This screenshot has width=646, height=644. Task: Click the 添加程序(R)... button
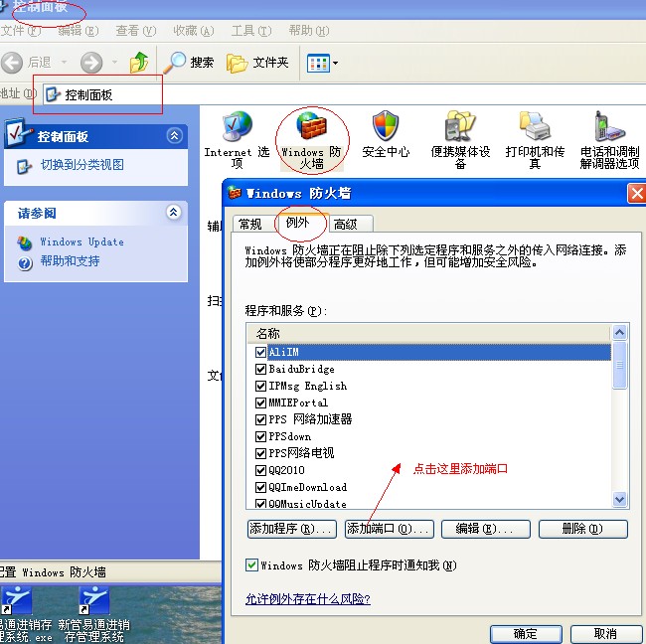[x=291, y=529]
